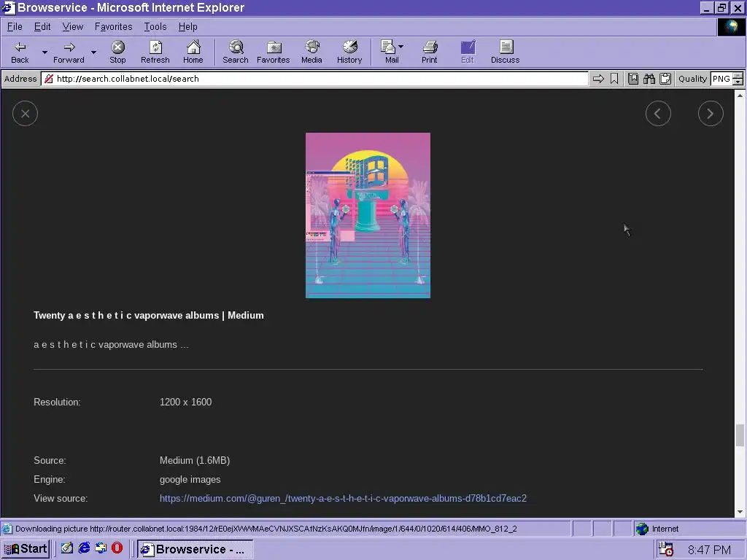Click the binoculars find icon
The height and width of the screenshot is (560, 747).
649,79
